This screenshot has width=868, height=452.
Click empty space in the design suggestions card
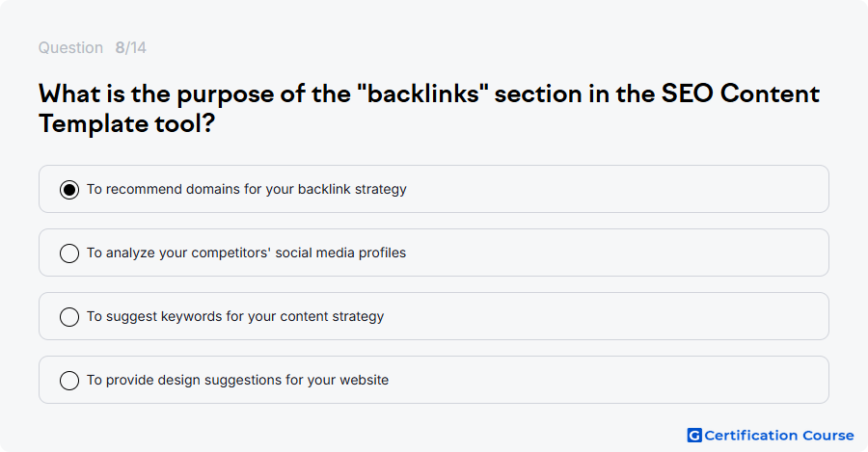pyautogui.click(x=609, y=380)
